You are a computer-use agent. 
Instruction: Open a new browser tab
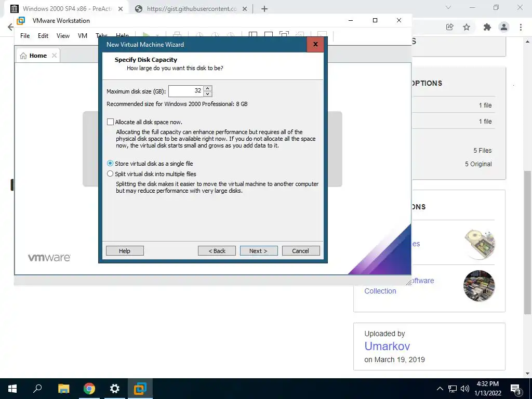[x=264, y=9]
